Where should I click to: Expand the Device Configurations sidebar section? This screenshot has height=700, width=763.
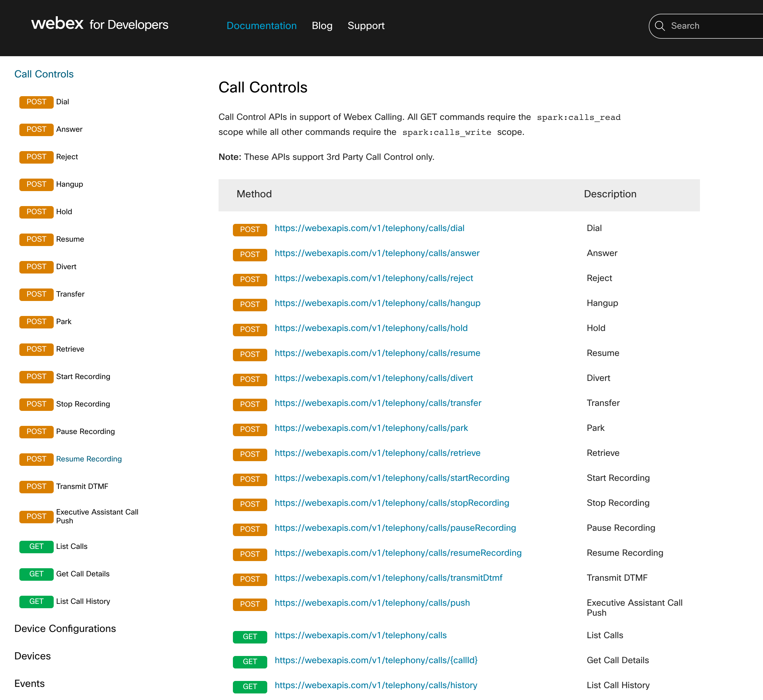(x=65, y=629)
